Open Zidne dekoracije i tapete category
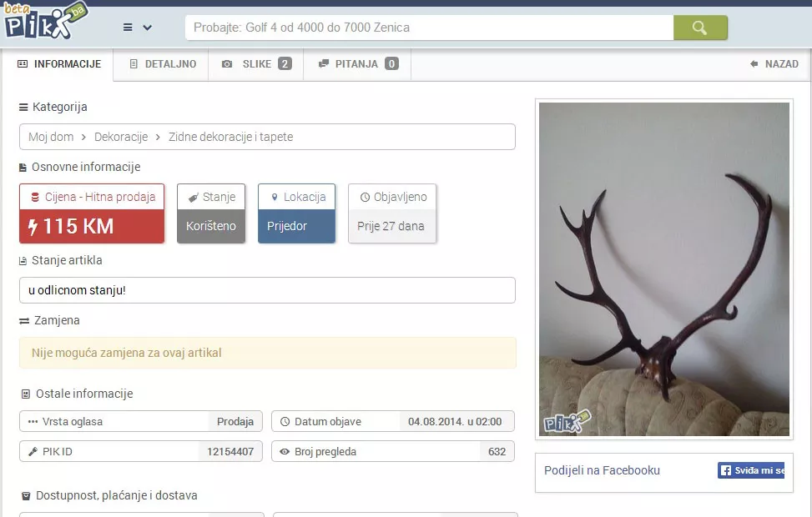This screenshot has width=812, height=517. point(230,137)
